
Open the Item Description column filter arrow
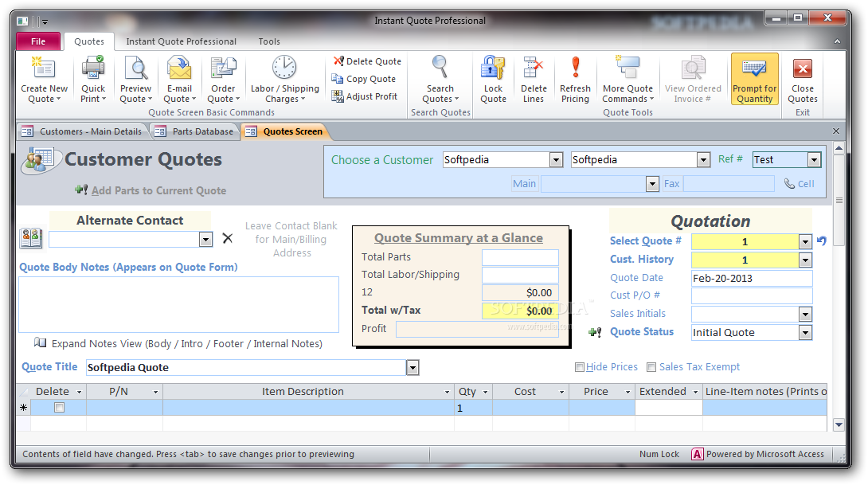(448, 392)
